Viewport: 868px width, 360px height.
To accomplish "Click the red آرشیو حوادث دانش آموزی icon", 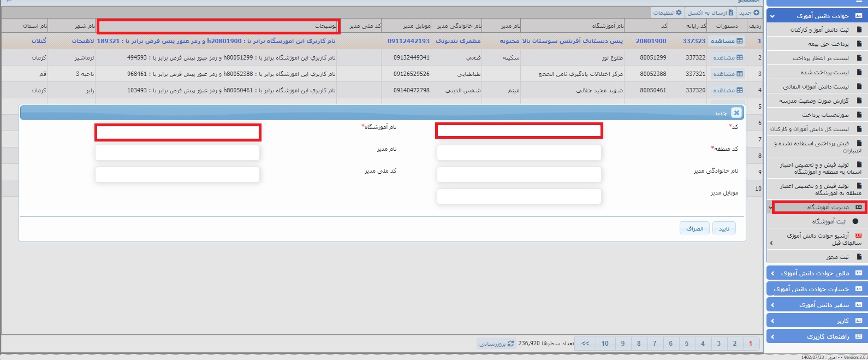I will tap(858, 236).
